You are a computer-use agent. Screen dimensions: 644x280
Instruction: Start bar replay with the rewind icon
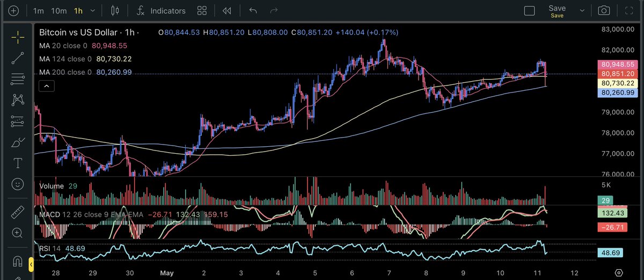[x=226, y=11]
